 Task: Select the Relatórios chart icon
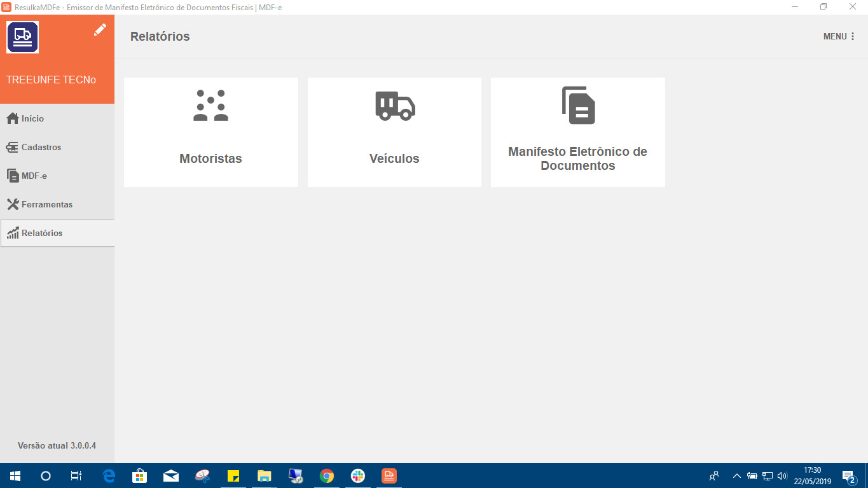tap(12, 233)
